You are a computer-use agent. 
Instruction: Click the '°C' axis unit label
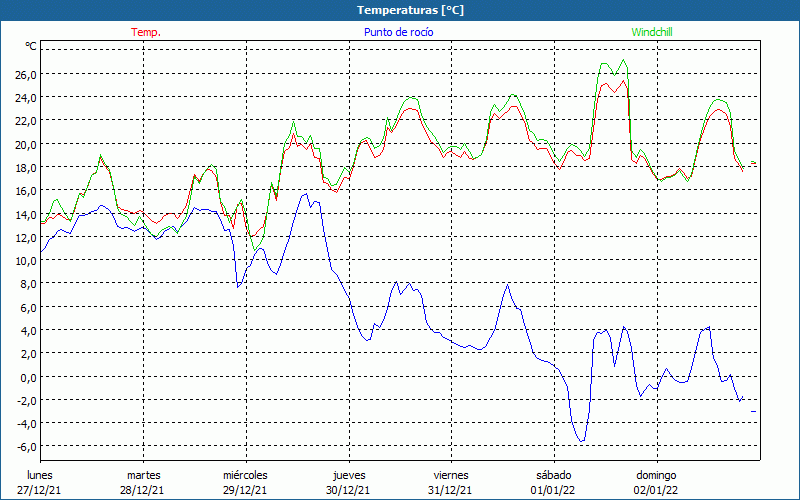31,46
